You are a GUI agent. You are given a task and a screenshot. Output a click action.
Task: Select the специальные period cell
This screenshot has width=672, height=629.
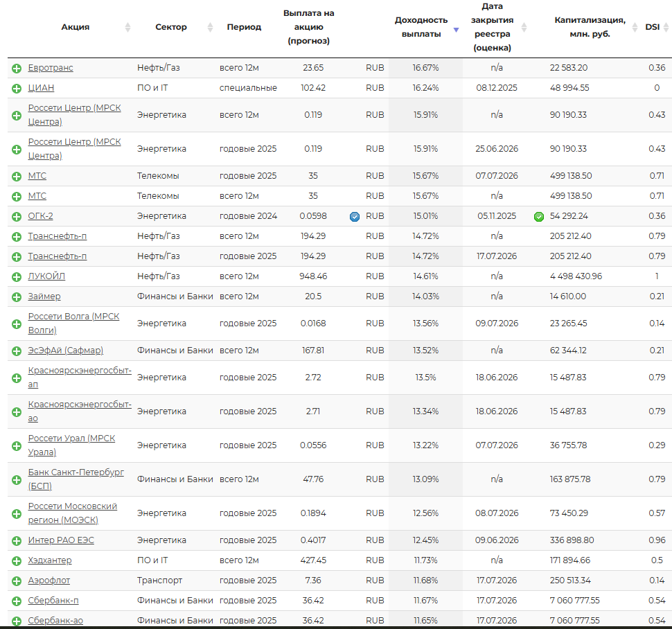tap(248, 88)
